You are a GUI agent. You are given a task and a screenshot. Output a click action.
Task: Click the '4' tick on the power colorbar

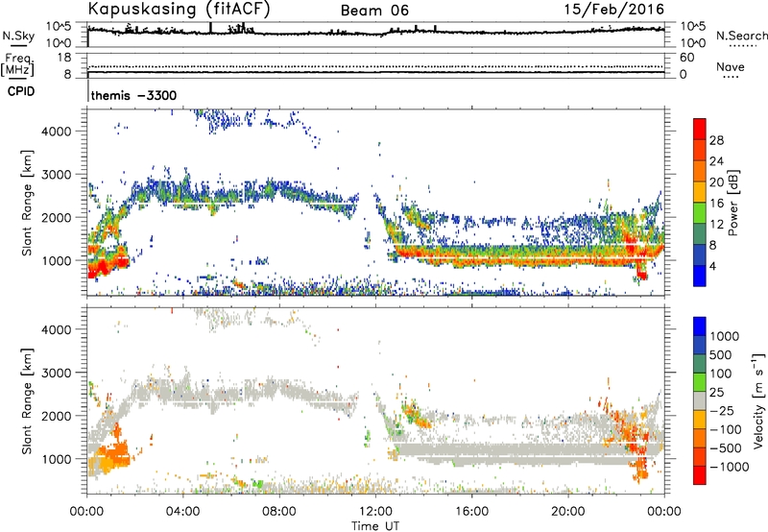[x=713, y=267]
